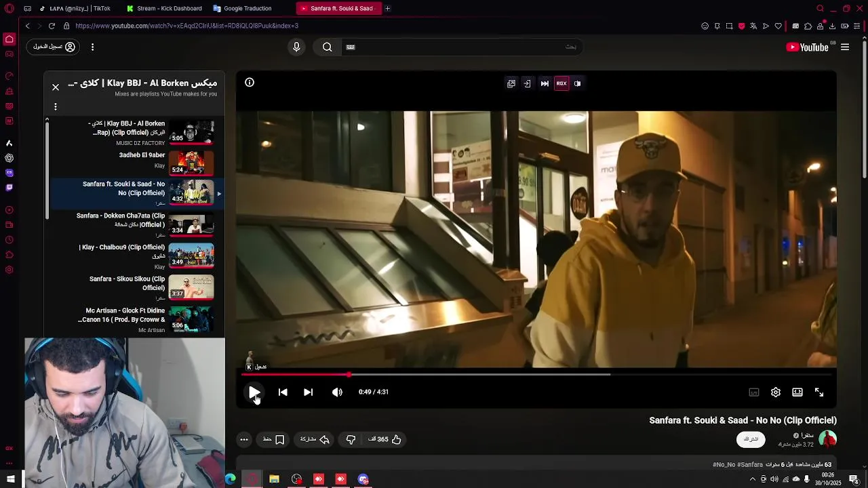The height and width of the screenshot is (488, 868).
Task: Seek on the video progress bar
Action: tap(536, 374)
